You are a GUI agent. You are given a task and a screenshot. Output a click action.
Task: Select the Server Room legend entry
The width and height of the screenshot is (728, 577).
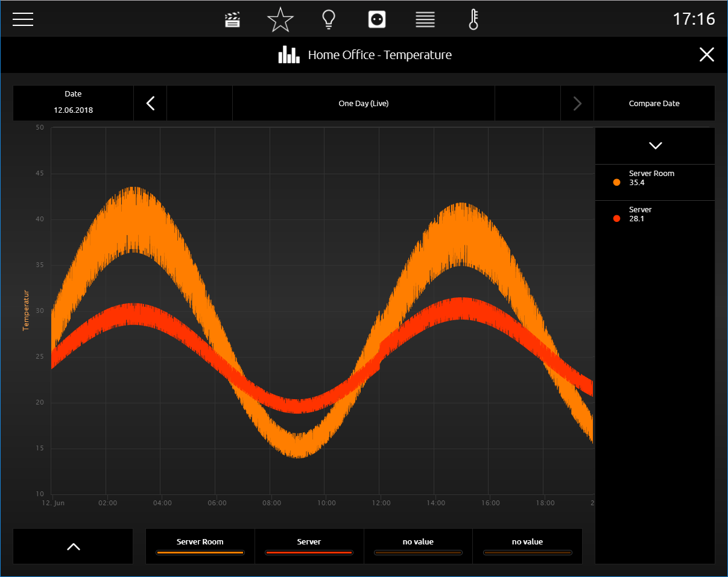pos(655,182)
